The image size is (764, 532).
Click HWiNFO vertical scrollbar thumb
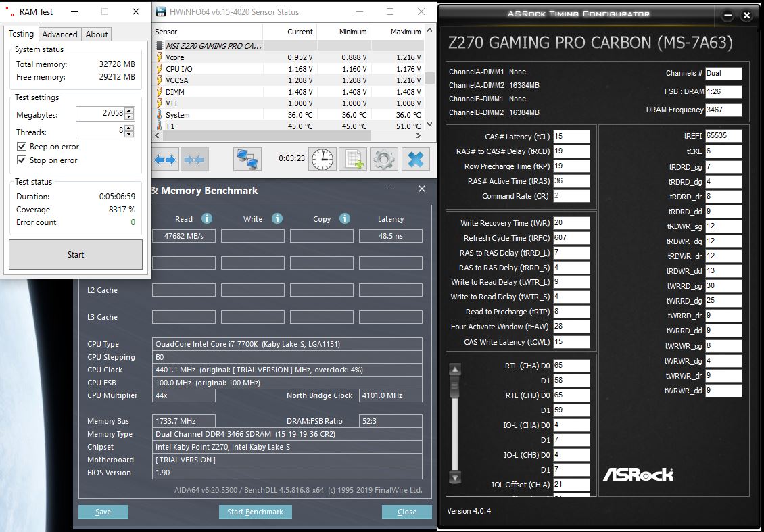click(429, 78)
